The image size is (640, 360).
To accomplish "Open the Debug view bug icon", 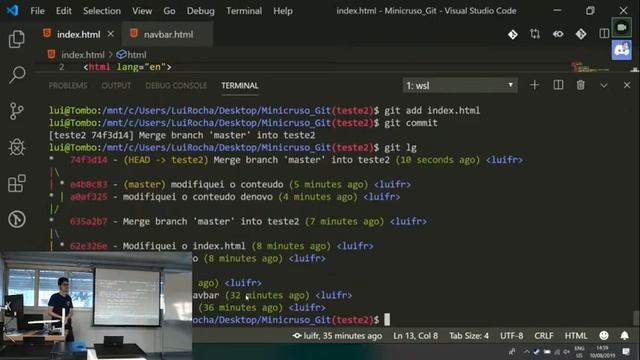I will point(17,147).
